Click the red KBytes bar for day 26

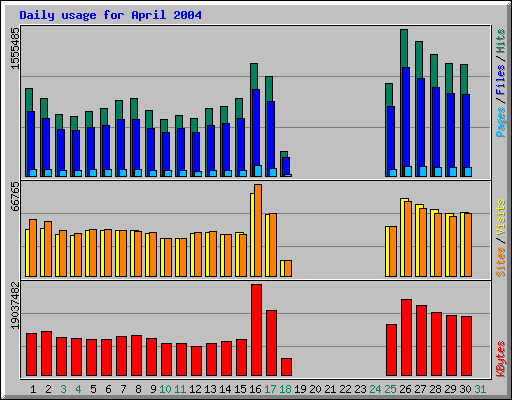pos(406,337)
